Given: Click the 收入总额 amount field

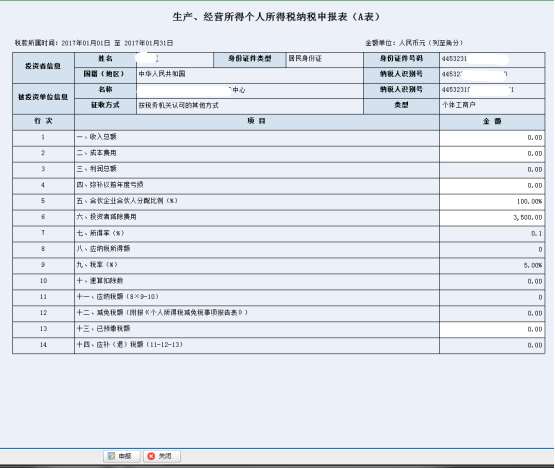Looking at the screenshot, I should coord(492,138).
